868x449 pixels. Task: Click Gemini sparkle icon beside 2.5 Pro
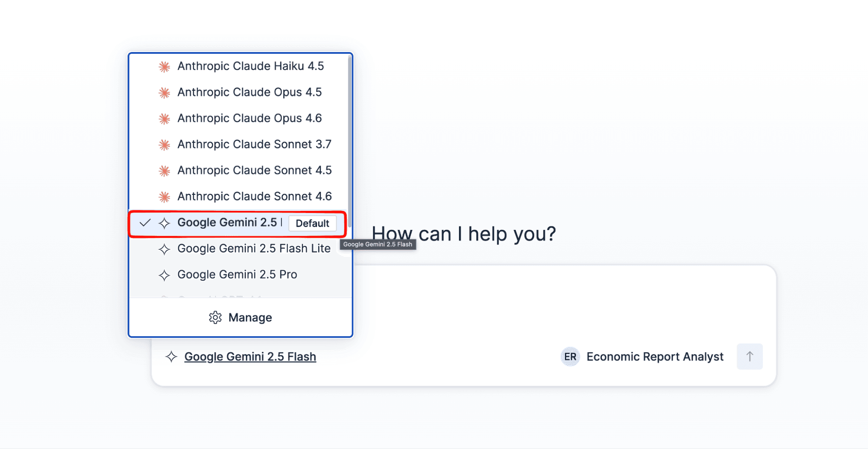tap(164, 275)
